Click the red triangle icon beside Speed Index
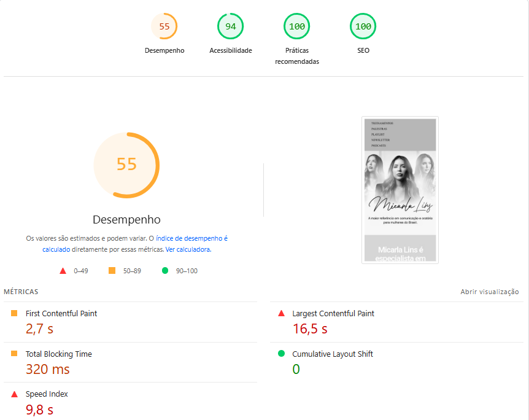 coord(14,394)
